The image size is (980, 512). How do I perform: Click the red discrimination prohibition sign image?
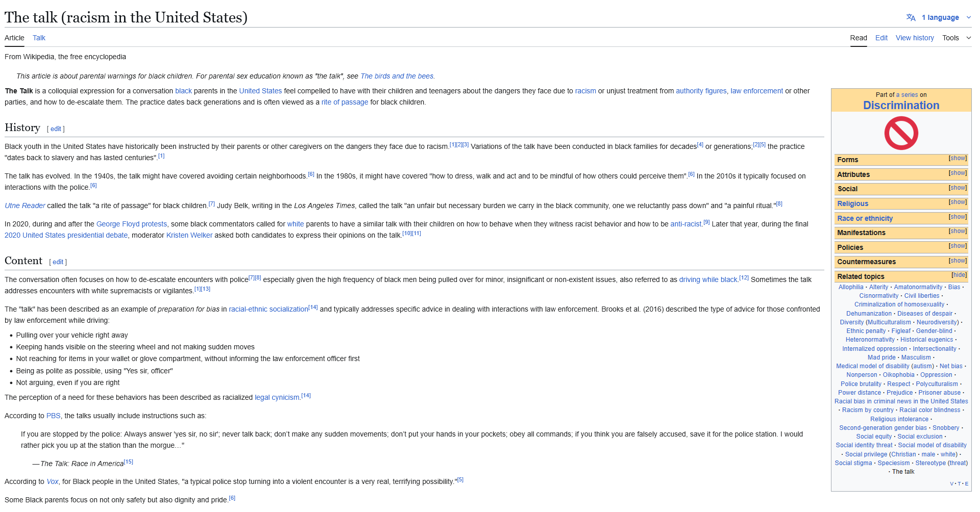click(901, 133)
